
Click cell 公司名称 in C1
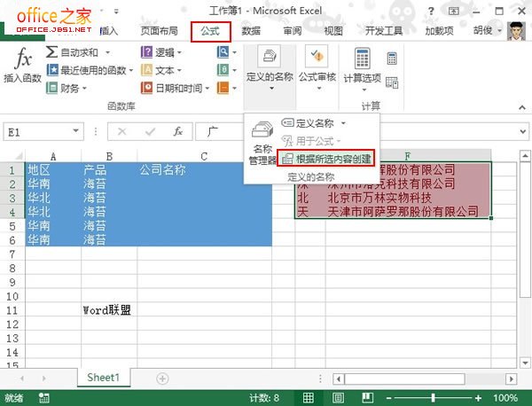click(204, 169)
